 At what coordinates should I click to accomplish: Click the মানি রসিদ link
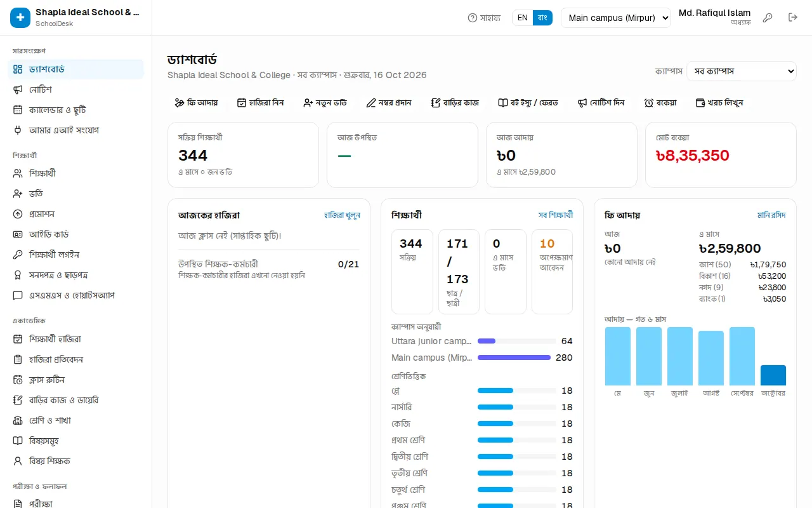(771, 215)
